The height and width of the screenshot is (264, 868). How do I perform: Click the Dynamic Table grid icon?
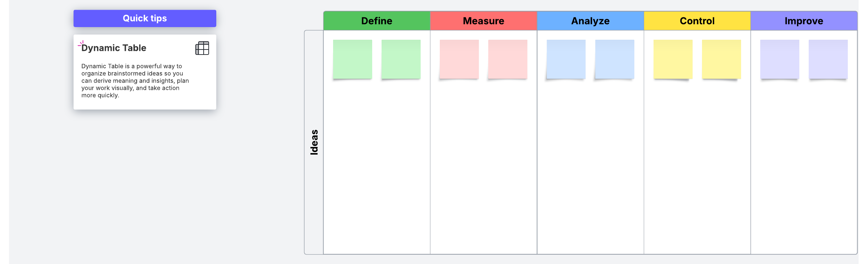click(202, 48)
